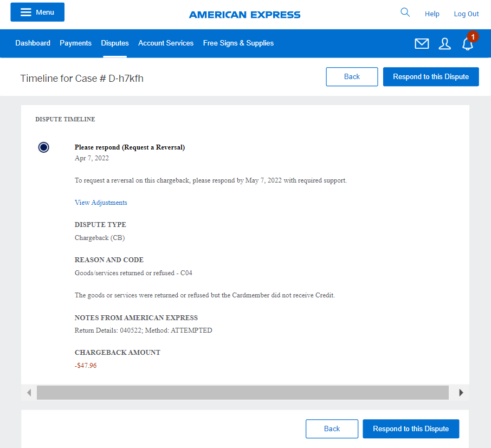
Task: Click the Log Out link
Action: click(466, 14)
